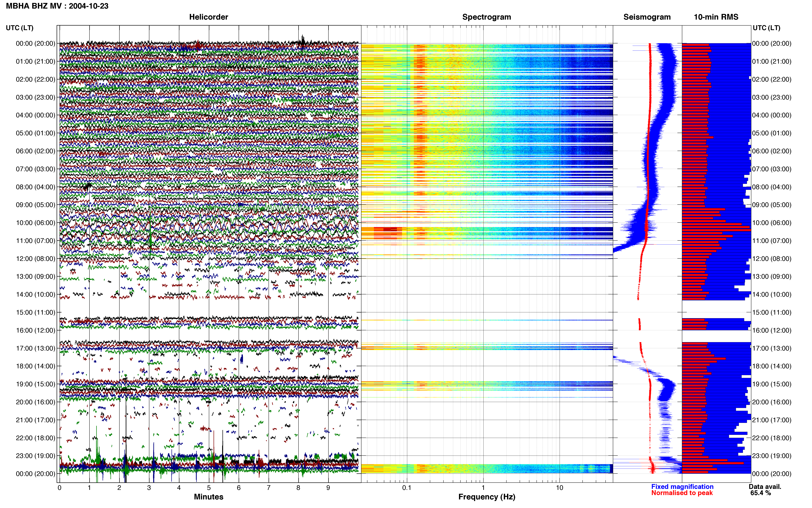Click Helicorder time label '04:00 (00:00)'
Viewport: 812px width, 508px height.
pos(36,115)
